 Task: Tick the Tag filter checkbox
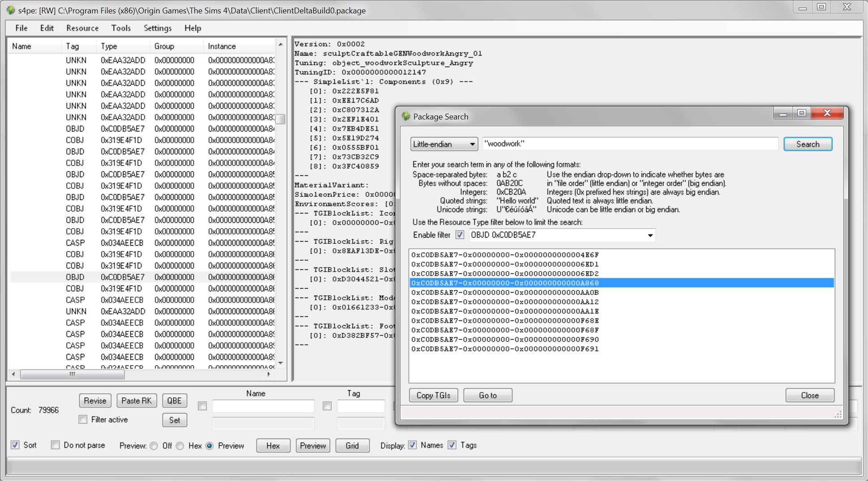327,406
